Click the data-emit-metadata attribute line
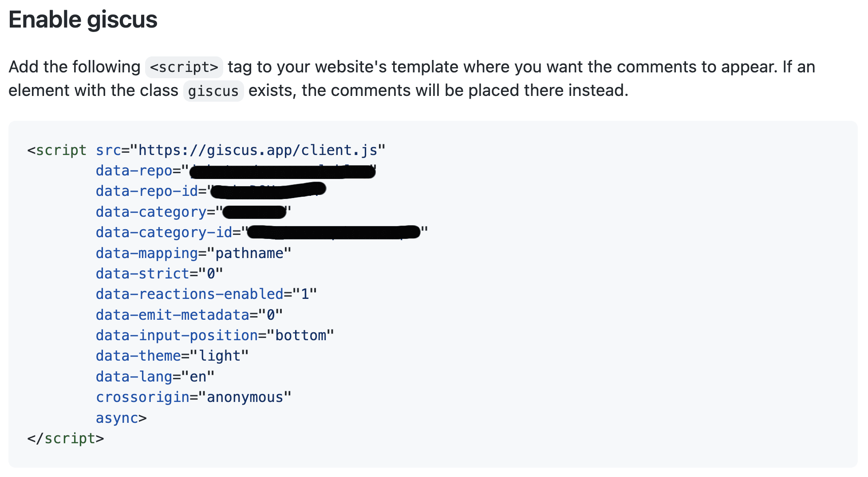The height and width of the screenshot is (477, 868). click(189, 315)
